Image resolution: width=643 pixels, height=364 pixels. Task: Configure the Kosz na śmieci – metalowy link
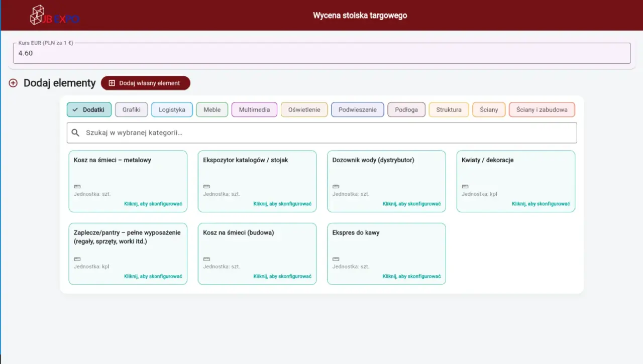153,204
